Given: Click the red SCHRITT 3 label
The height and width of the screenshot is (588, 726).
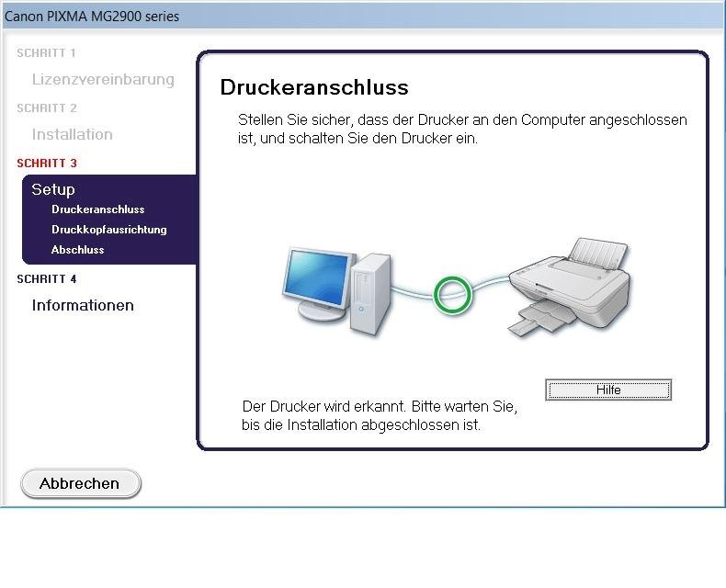Looking at the screenshot, I should click(47, 164).
